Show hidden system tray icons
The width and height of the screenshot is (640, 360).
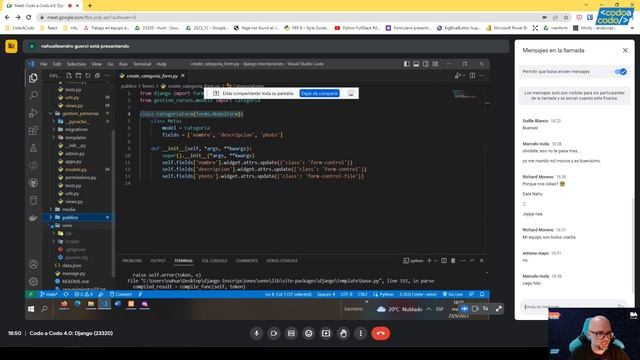coord(429,309)
